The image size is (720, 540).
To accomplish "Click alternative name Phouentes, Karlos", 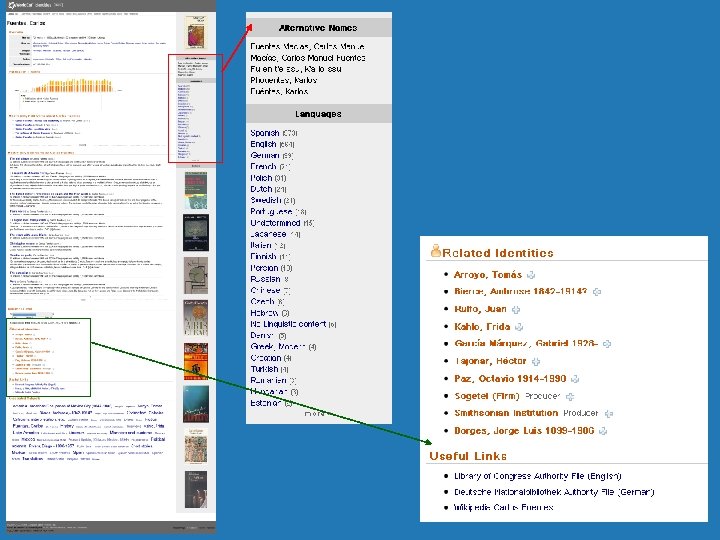I will pos(283,80).
